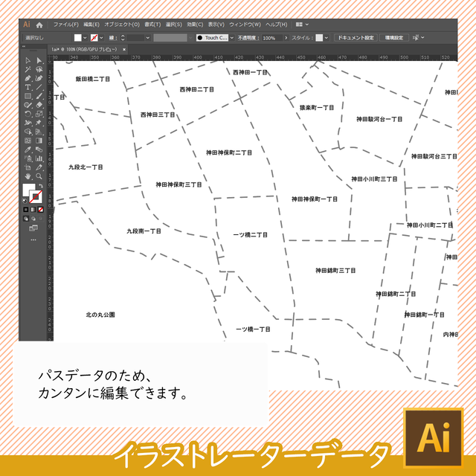Activate the Width/Warp tool

[x=28, y=123]
